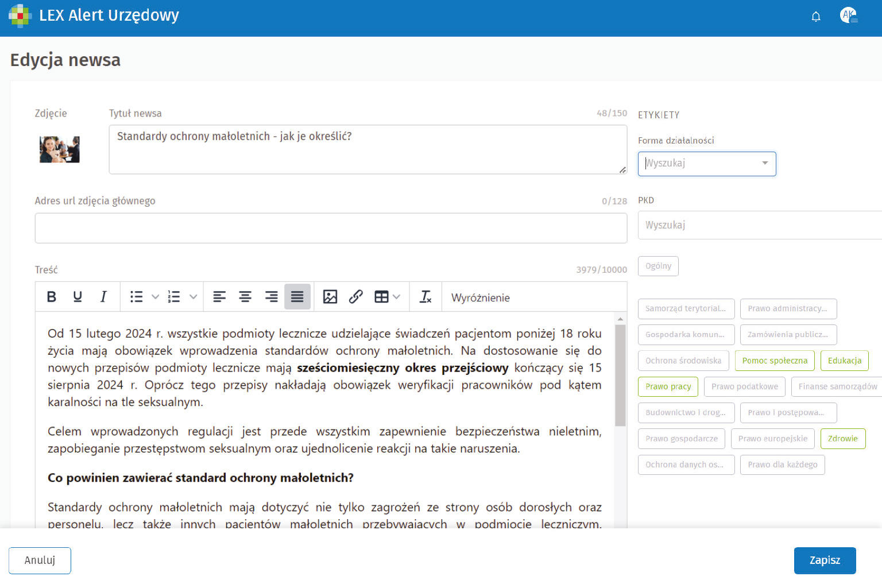Insert an image into the content

(x=330, y=297)
